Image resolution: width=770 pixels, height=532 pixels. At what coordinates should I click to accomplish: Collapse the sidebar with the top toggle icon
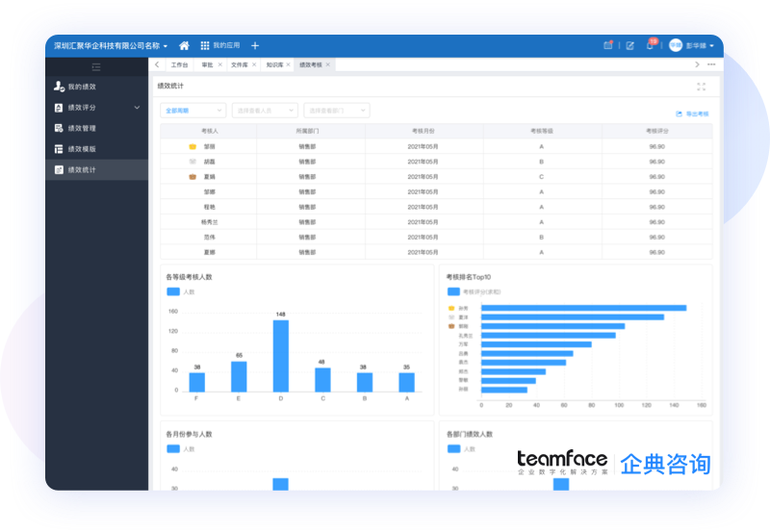[x=96, y=66]
